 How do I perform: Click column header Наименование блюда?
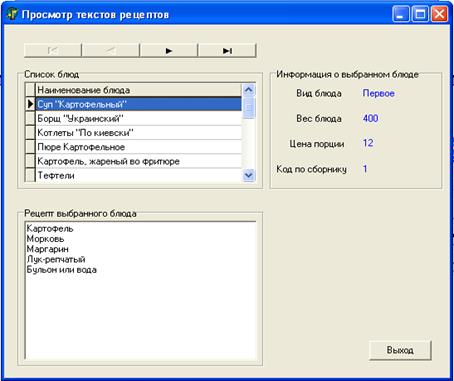click(138, 90)
